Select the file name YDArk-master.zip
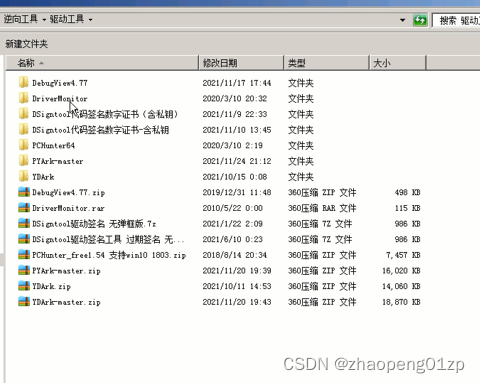 coord(66,302)
